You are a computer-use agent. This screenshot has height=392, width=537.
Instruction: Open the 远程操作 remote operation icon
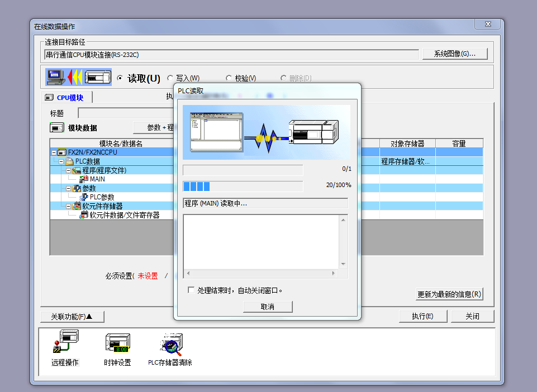65,343
